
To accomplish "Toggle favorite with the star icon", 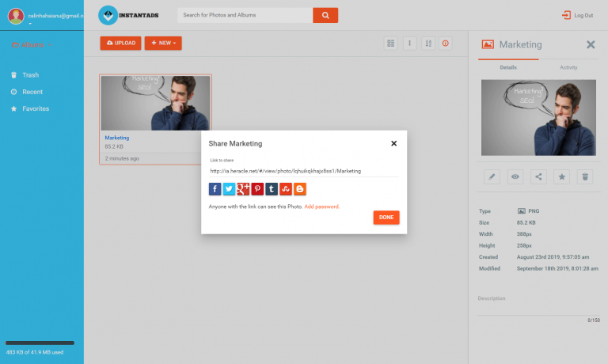I will (x=561, y=176).
